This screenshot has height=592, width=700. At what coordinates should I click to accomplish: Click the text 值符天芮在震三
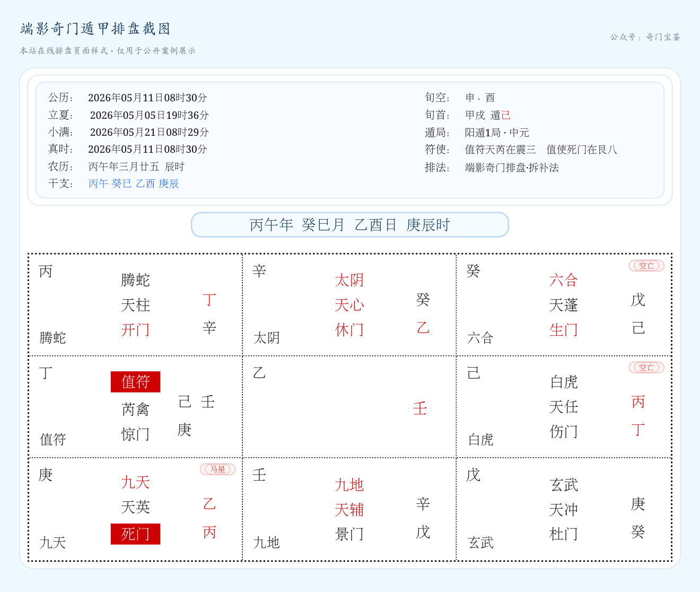[x=500, y=150]
